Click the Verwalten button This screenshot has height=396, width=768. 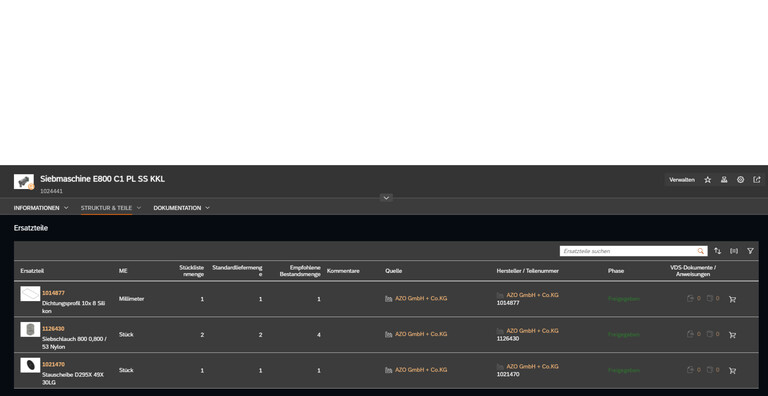pos(682,180)
